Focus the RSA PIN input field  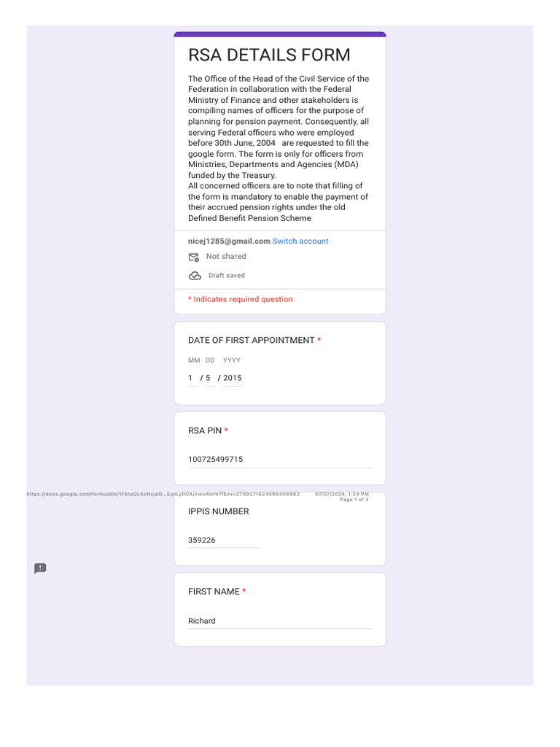(x=279, y=460)
